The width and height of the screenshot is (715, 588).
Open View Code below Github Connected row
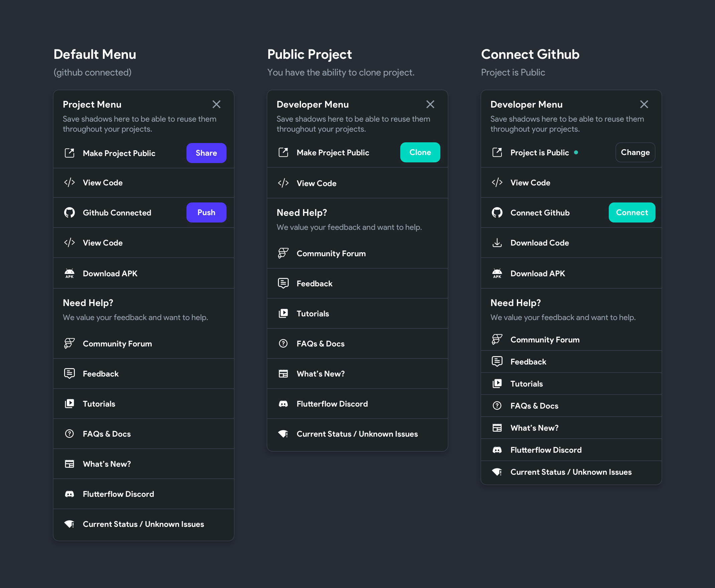click(103, 243)
